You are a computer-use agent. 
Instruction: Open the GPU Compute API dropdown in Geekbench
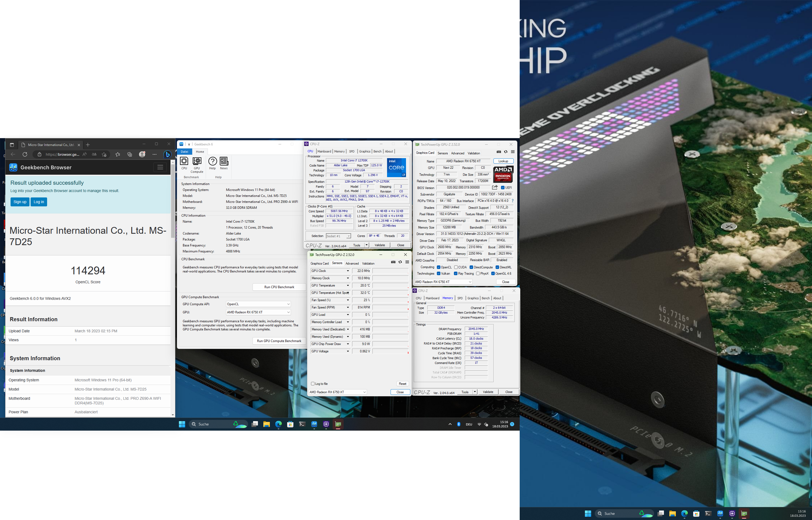point(258,304)
